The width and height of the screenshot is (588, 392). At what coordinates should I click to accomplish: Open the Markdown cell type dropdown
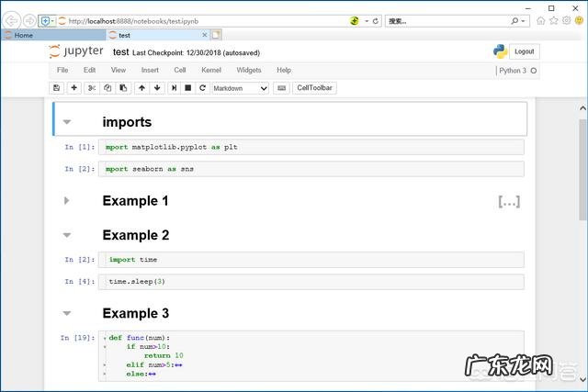pyautogui.click(x=240, y=88)
